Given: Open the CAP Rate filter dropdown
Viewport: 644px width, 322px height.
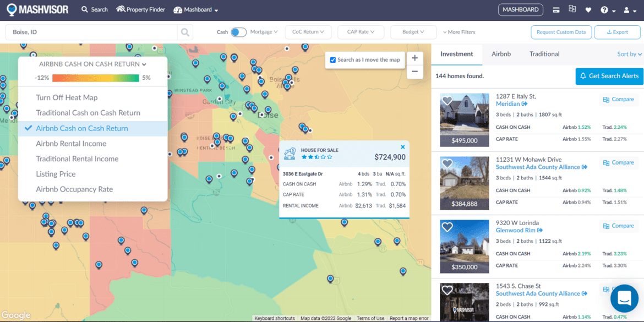Looking at the screenshot, I should [x=361, y=32].
